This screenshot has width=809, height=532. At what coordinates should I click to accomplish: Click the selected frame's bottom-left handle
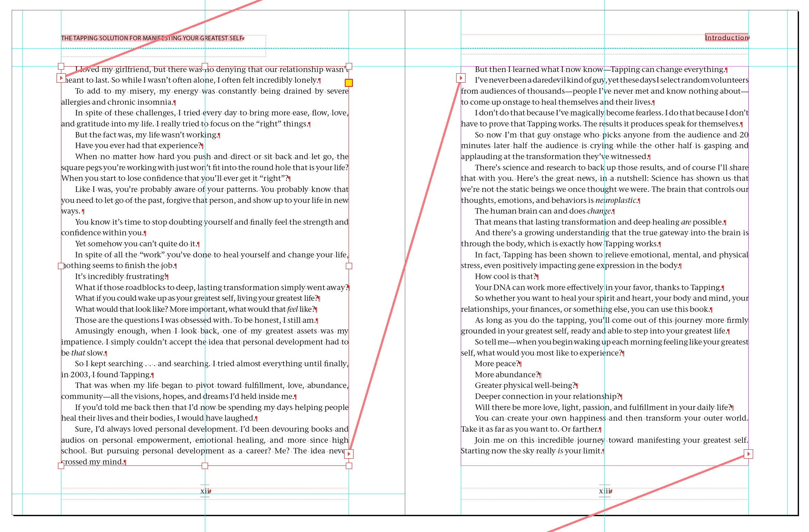point(61,465)
